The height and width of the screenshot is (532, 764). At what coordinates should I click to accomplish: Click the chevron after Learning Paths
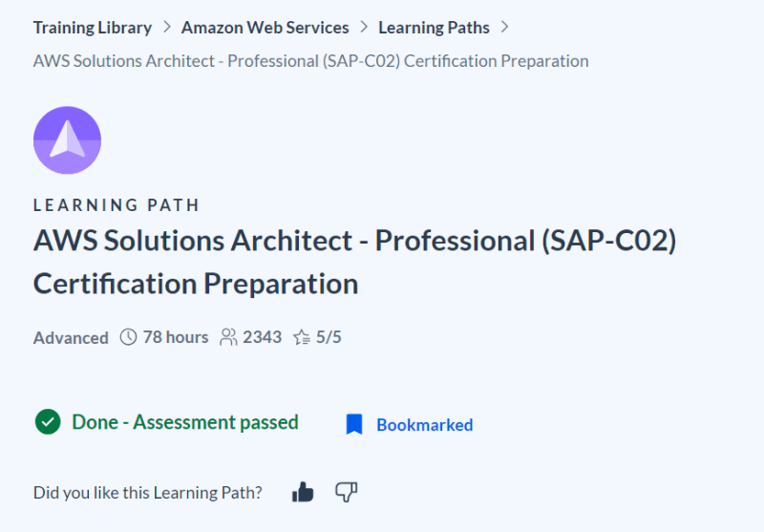pos(504,27)
